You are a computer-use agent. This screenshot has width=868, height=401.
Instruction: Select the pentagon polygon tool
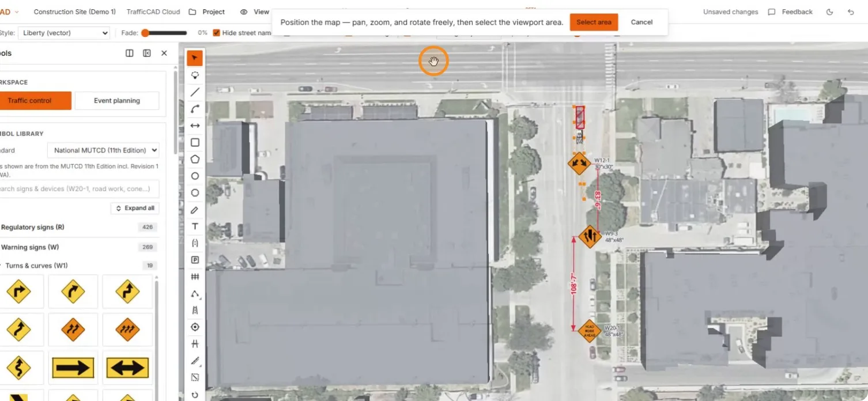point(195,159)
